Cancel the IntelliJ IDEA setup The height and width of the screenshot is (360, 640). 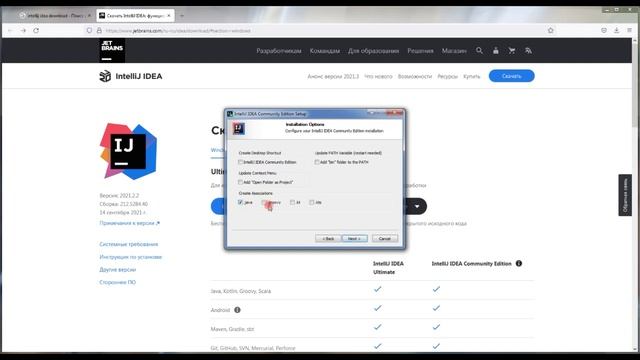tap(384, 238)
